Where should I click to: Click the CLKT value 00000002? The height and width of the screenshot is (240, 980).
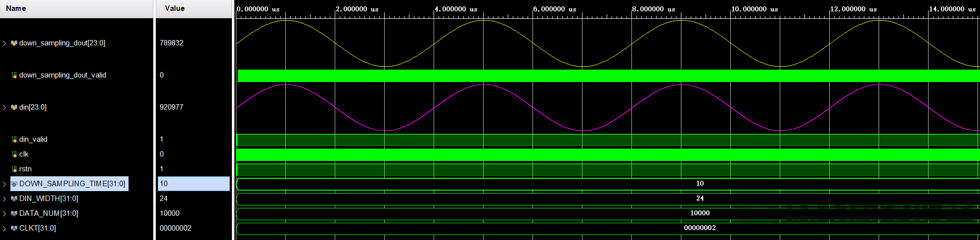pos(176,228)
